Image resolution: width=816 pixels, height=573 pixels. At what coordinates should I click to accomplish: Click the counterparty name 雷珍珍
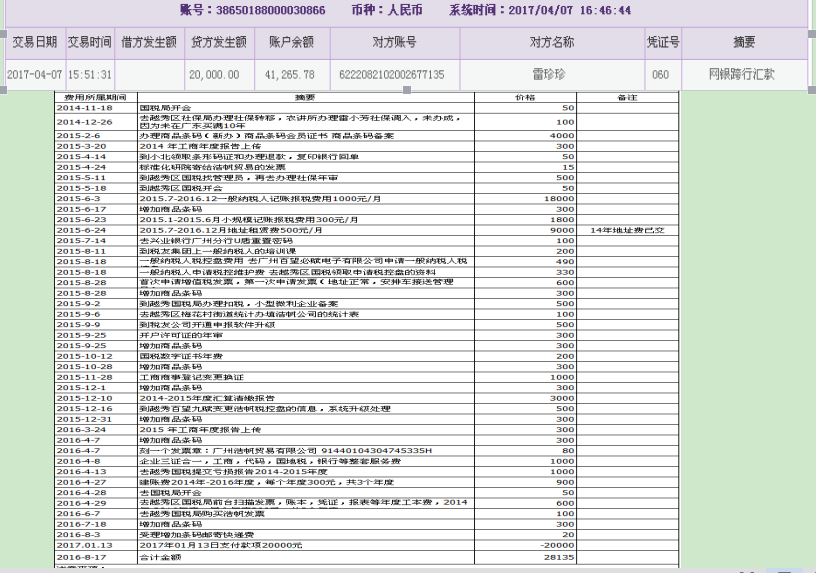(549, 74)
